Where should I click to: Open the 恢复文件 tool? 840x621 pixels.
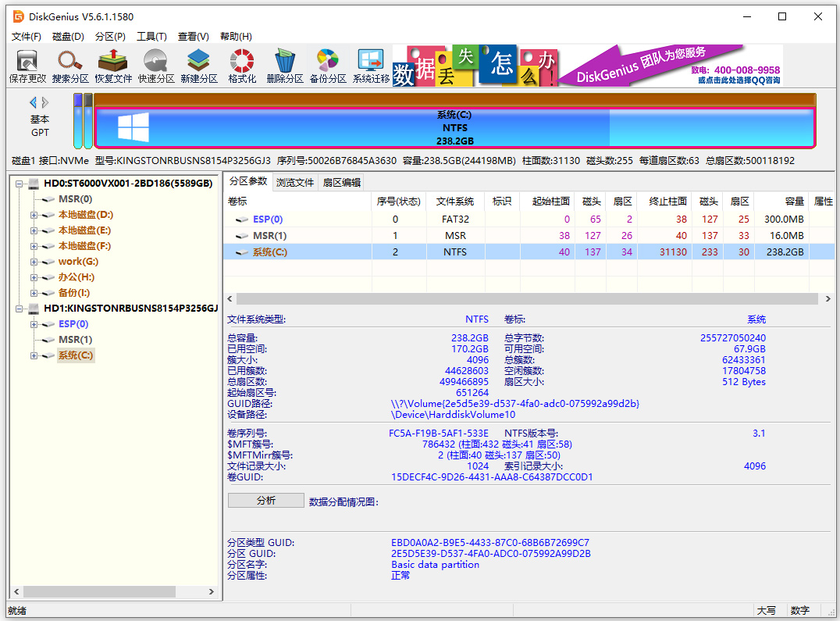tap(112, 64)
